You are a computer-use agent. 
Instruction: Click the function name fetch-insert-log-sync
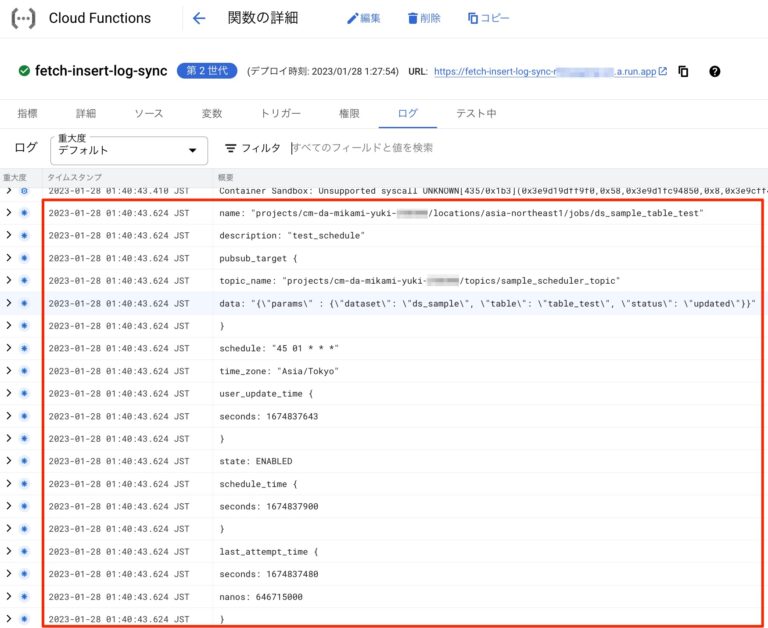[x=101, y=71]
